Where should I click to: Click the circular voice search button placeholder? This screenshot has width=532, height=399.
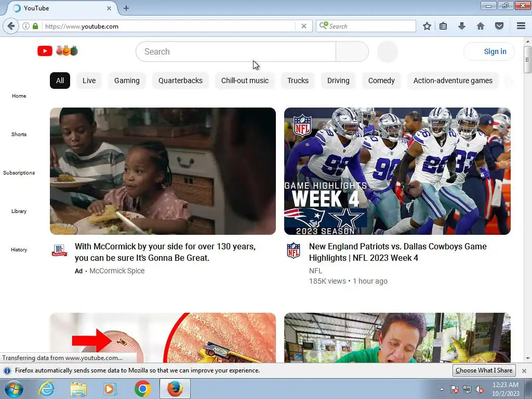387,51
